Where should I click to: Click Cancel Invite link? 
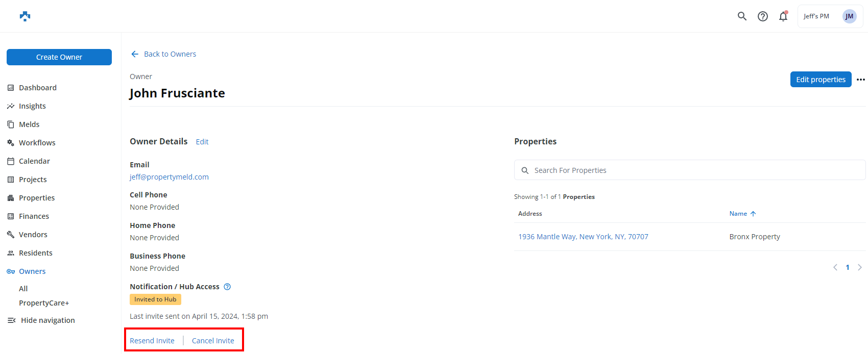(x=213, y=341)
